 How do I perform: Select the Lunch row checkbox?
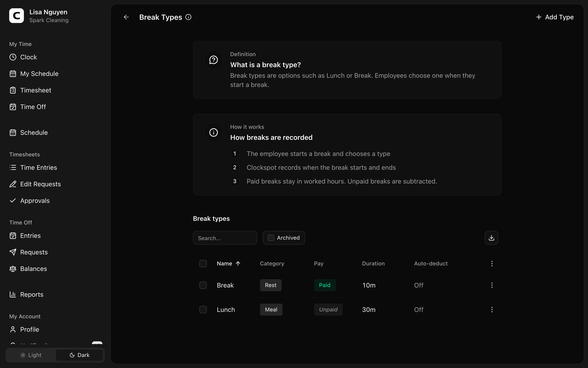(203, 310)
